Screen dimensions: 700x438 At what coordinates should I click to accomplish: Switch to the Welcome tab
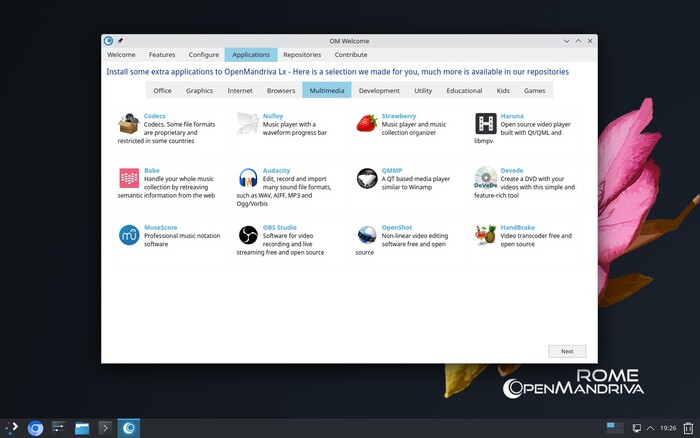(121, 54)
